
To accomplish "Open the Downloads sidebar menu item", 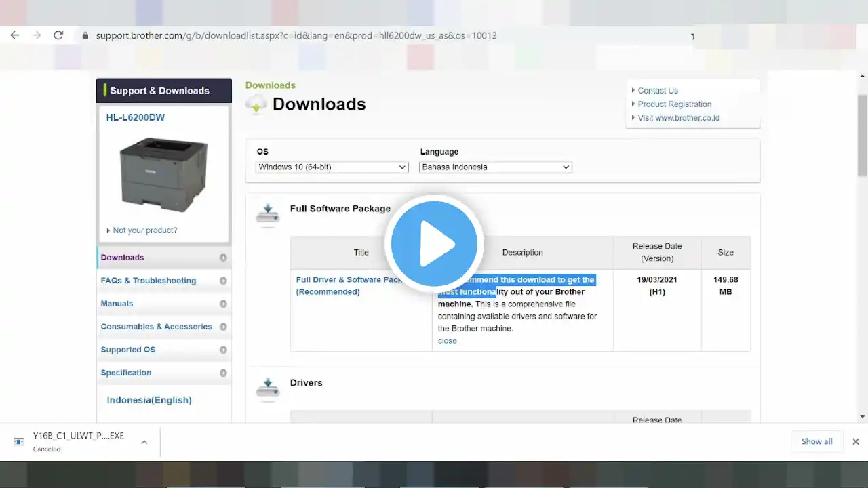I will [163, 258].
